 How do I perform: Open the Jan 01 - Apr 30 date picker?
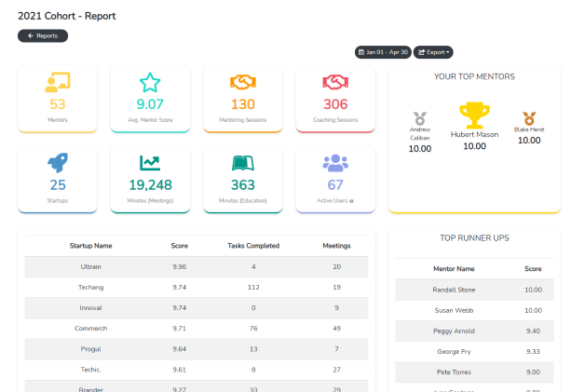tap(383, 52)
